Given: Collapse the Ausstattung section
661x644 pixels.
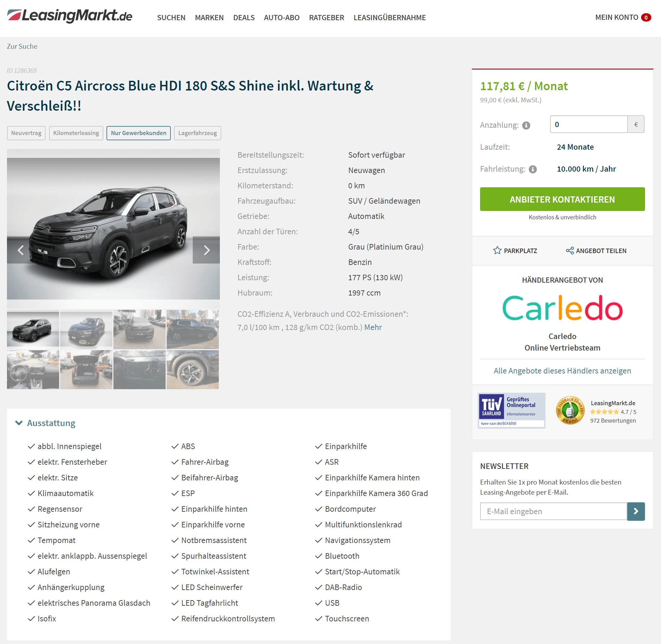Looking at the screenshot, I should [19, 423].
